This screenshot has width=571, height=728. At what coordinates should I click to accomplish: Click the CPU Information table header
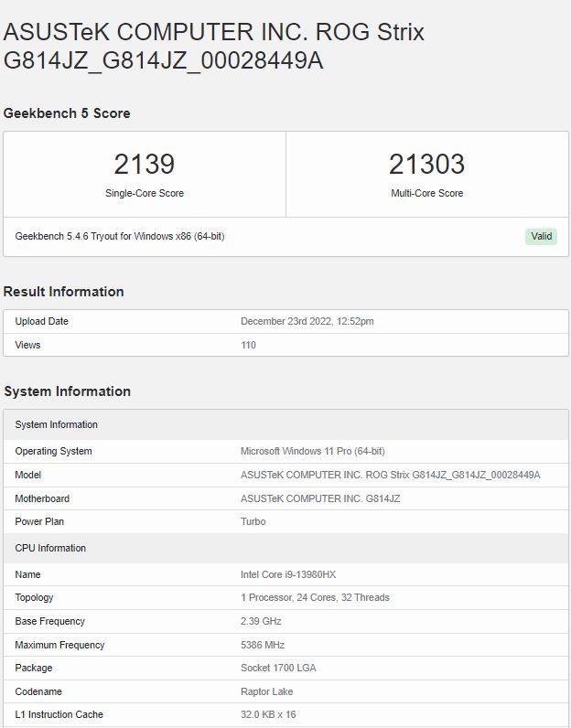click(x=285, y=549)
